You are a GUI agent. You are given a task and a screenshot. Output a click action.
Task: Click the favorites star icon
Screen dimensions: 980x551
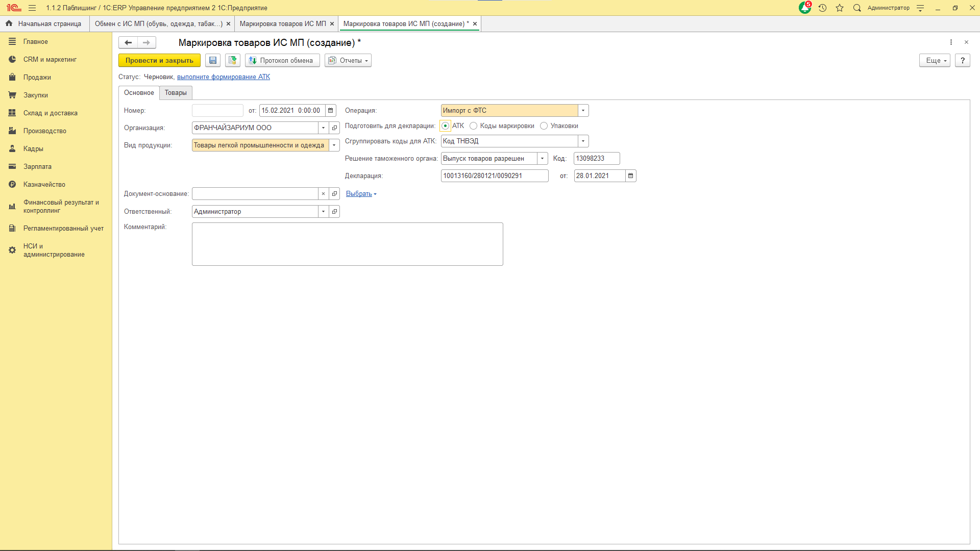coord(840,8)
